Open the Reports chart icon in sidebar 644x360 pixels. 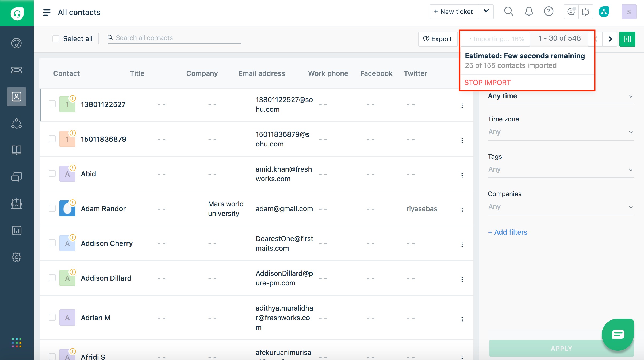coord(17,230)
